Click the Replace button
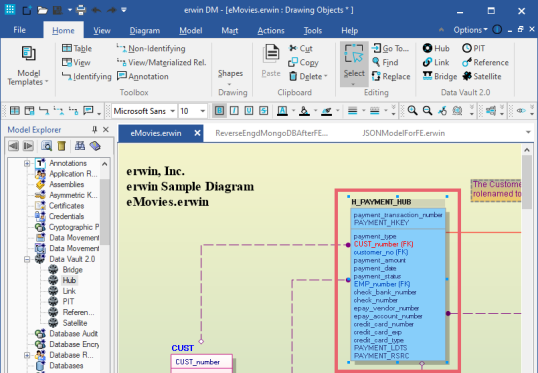538x373 pixels. pos(391,76)
